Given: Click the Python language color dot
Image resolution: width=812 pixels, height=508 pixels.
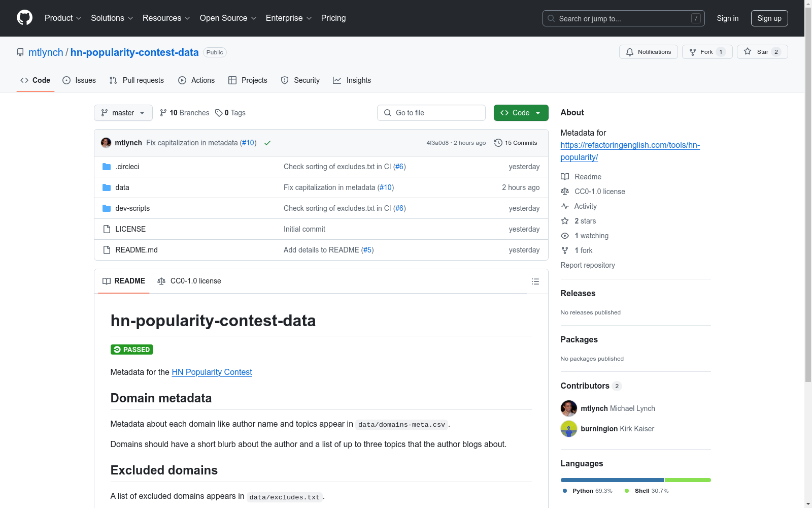Looking at the screenshot, I should pos(565,491).
